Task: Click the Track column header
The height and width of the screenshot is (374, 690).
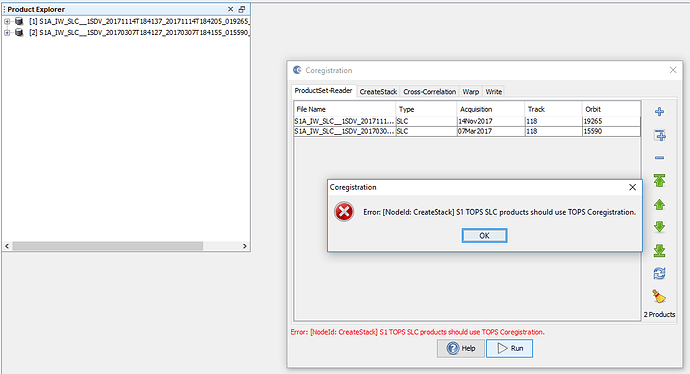Action: click(x=553, y=109)
